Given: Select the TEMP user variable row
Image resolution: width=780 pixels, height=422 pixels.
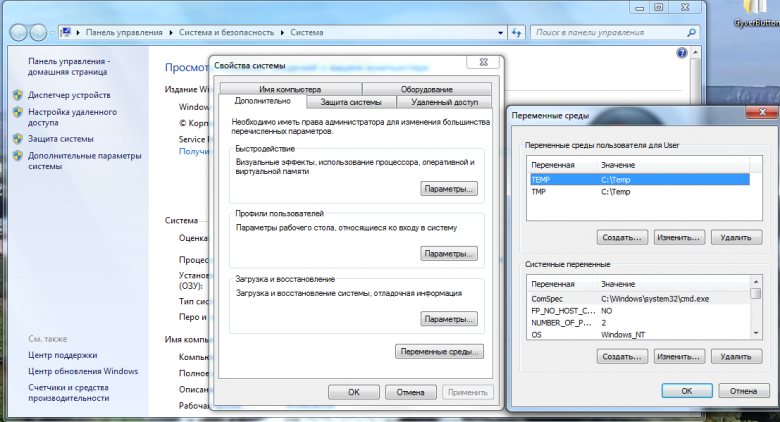Looking at the screenshot, I should pyautogui.click(x=638, y=180).
